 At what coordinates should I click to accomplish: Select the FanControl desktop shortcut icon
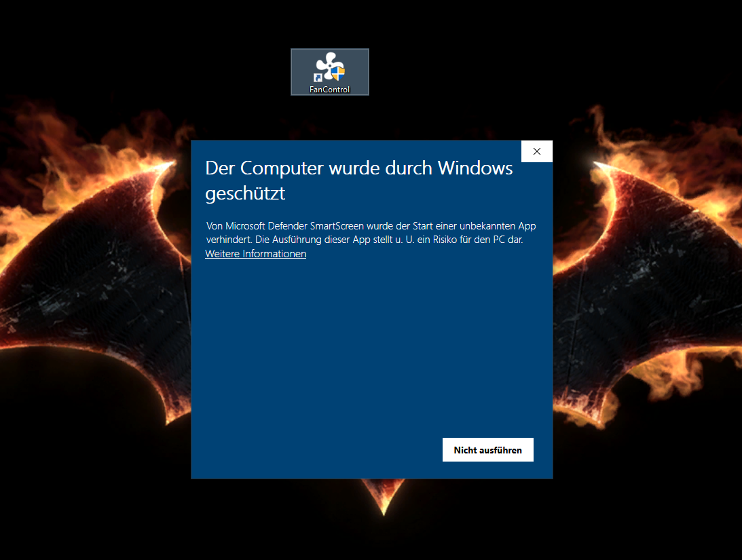330,72
